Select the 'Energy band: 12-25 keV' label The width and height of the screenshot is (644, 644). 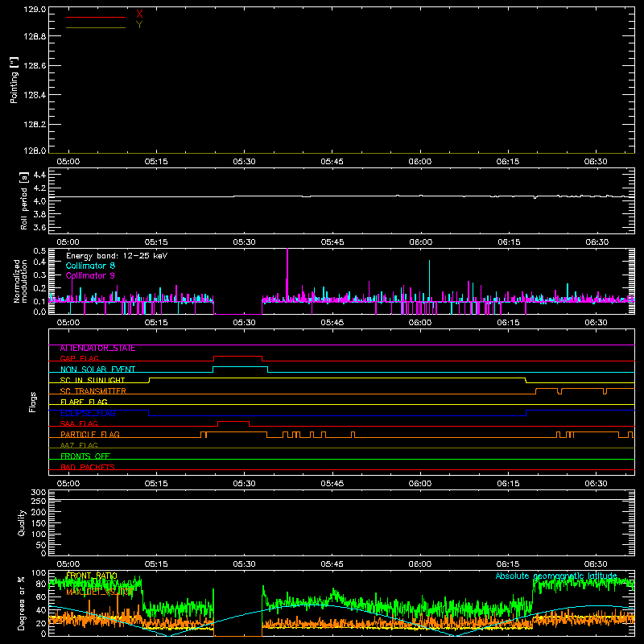(x=117, y=256)
